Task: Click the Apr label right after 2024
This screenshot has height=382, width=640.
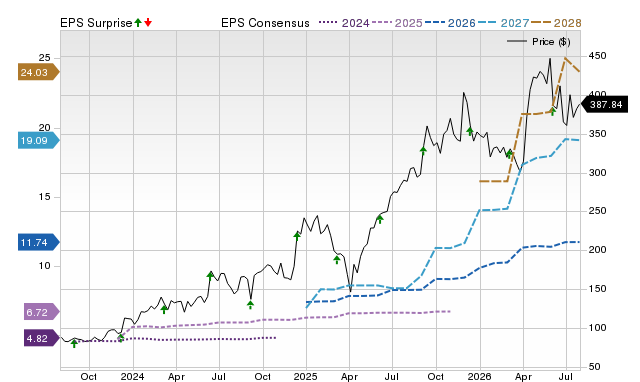Action: 176,376
